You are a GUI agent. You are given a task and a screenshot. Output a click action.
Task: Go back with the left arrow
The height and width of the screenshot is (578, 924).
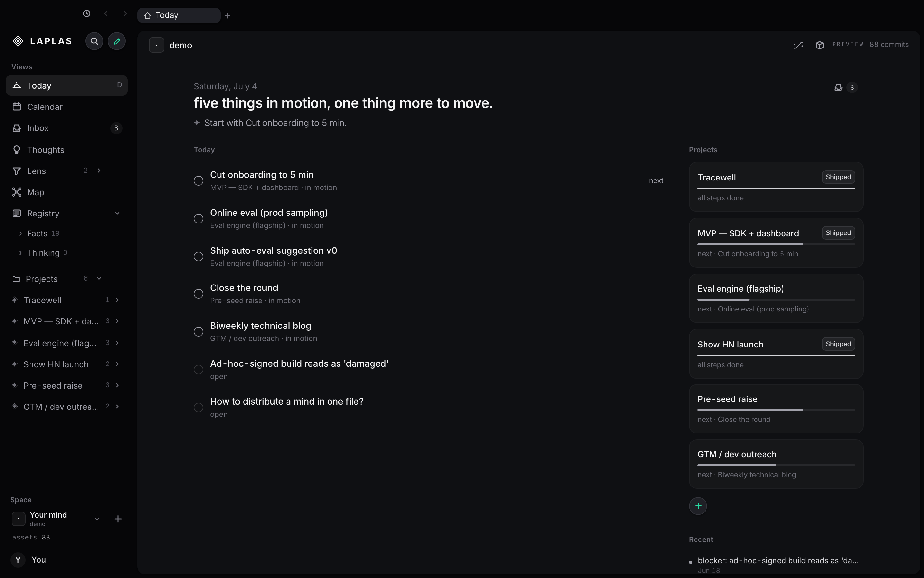pos(106,14)
